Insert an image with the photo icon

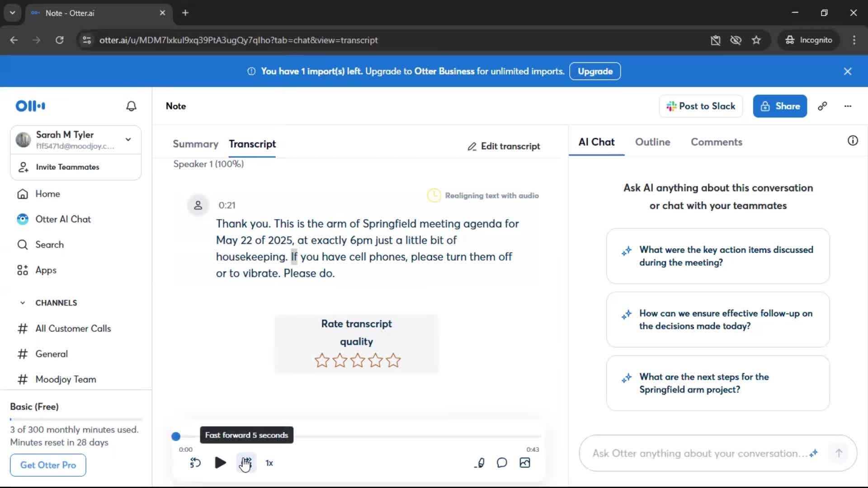coord(525,463)
